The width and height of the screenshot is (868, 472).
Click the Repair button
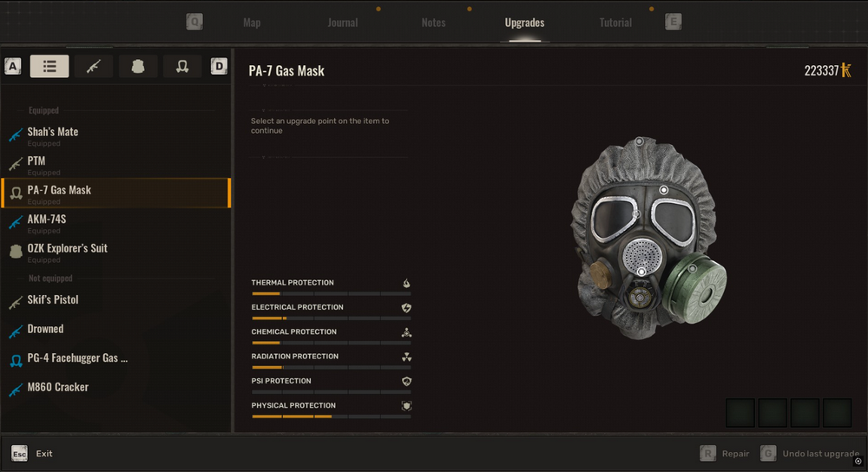734,454
